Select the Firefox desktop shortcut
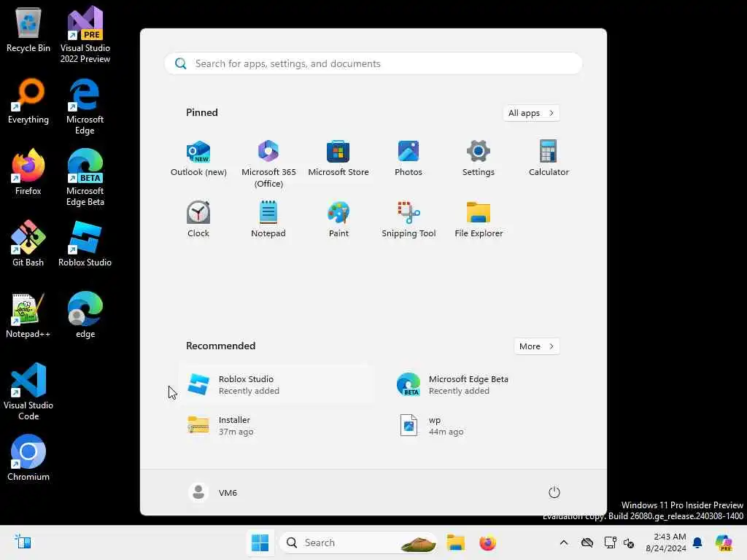 pyautogui.click(x=28, y=172)
